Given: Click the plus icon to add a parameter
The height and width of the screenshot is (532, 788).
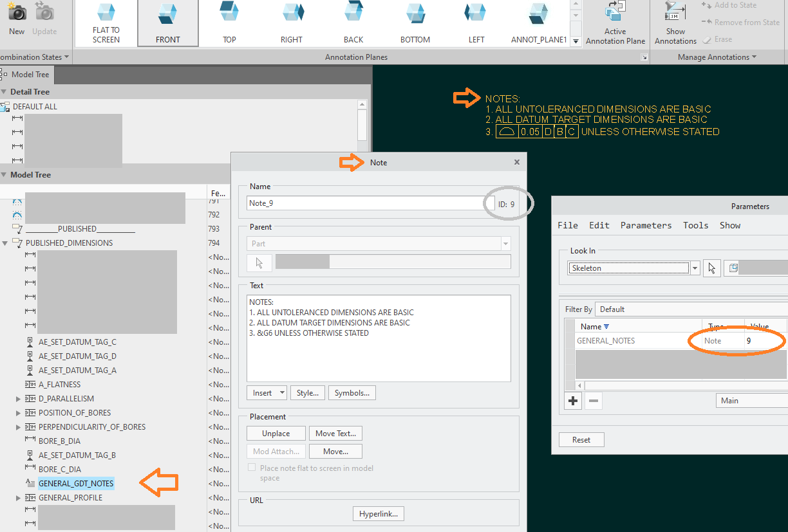Looking at the screenshot, I should 572,400.
